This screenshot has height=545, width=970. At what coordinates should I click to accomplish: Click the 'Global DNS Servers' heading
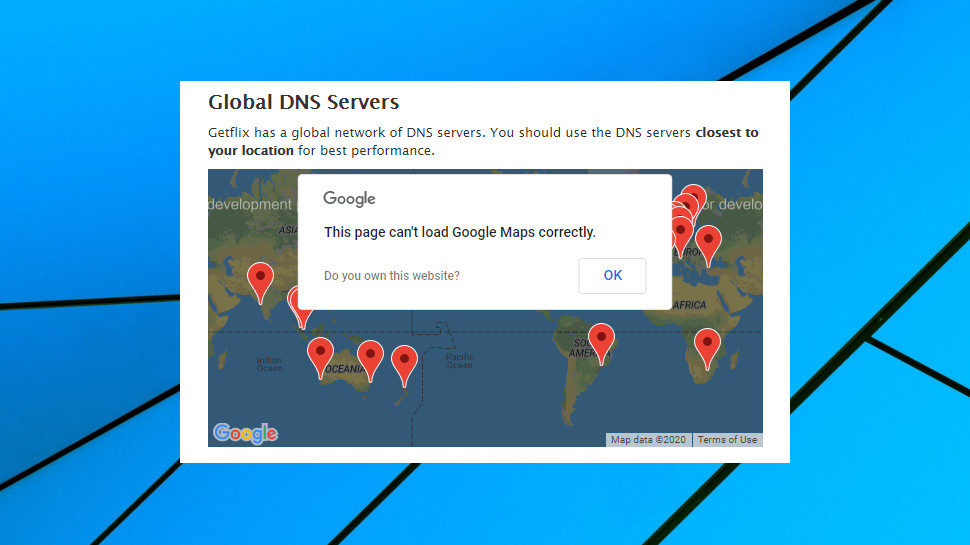coord(303,102)
